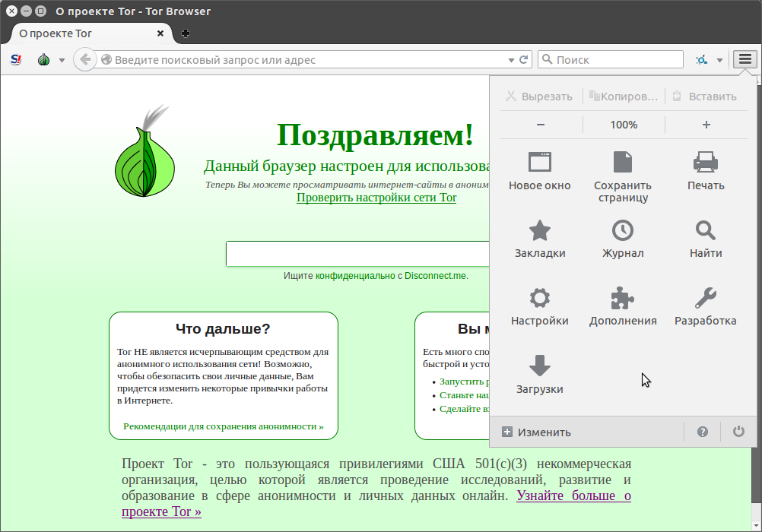Image resolution: width=762 pixels, height=532 pixels.
Task: Click the search magnifier in search box
Action: 548,59
